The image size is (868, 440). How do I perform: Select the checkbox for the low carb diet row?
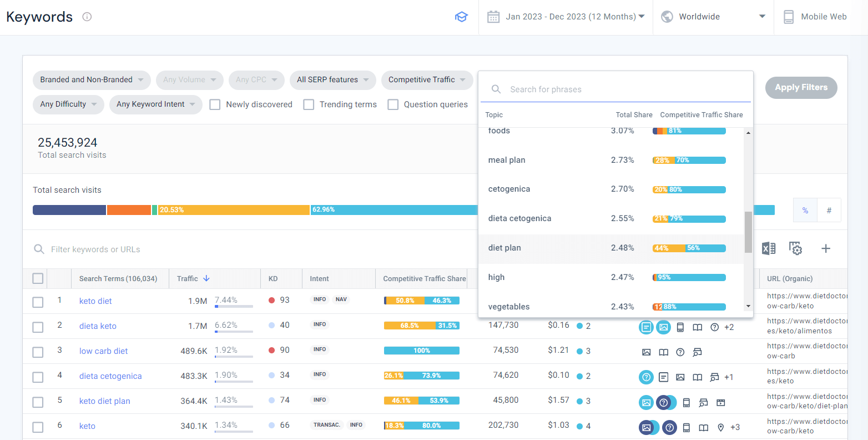pos(38,352)
